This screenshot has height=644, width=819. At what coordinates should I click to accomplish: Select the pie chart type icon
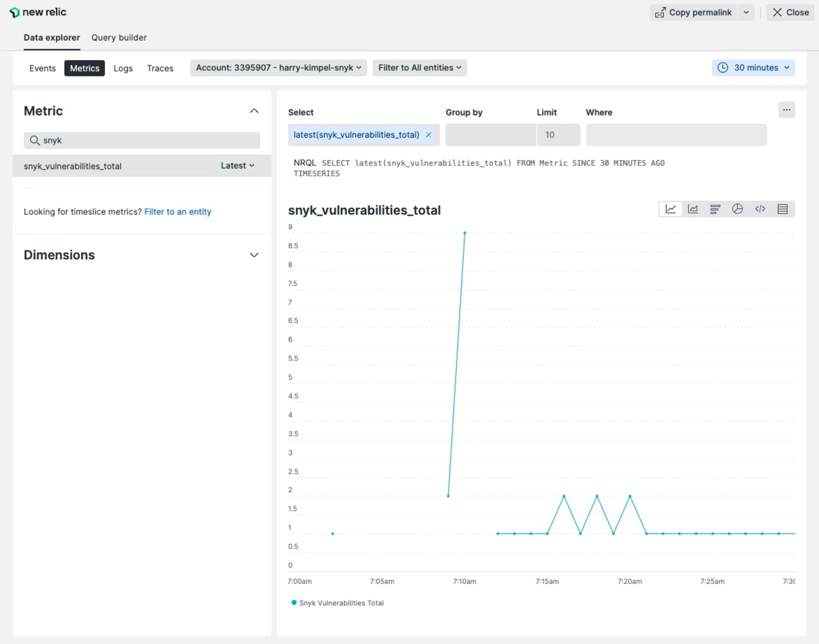pos(737,209)
